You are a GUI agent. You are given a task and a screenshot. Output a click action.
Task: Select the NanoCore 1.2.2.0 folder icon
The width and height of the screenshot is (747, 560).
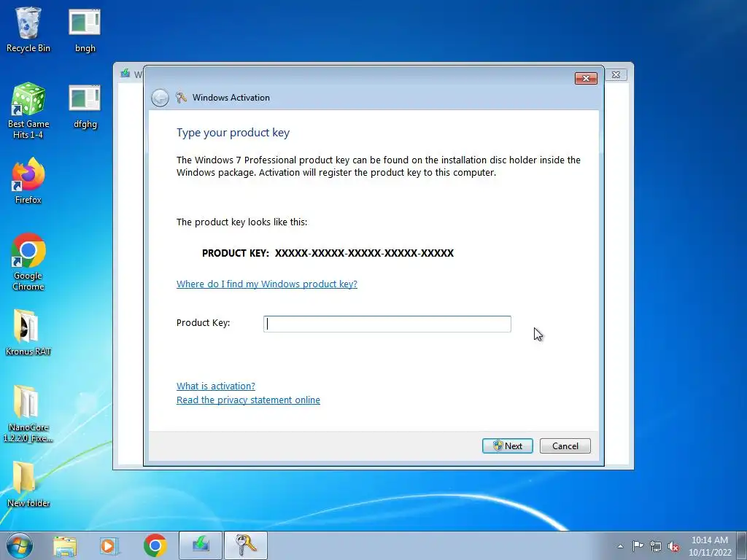[x=28, y=413]
